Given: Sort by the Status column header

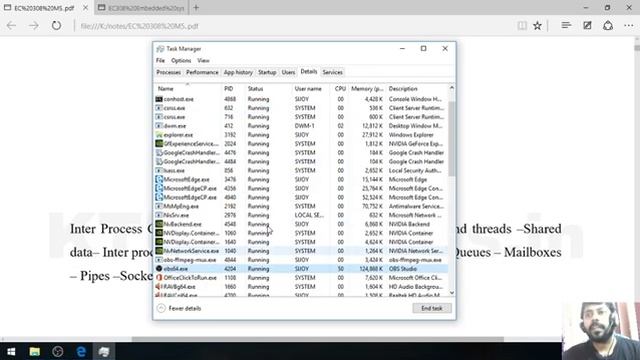Looking at the screenshot, I should coord(268,89).
